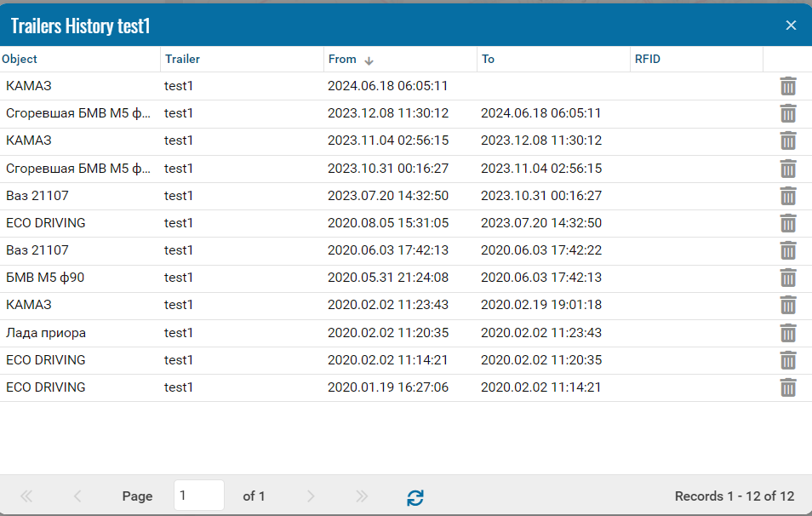The width and height of the screenshot is (812, 516).
Task: Go to the first page
Action: pos(26,496)
